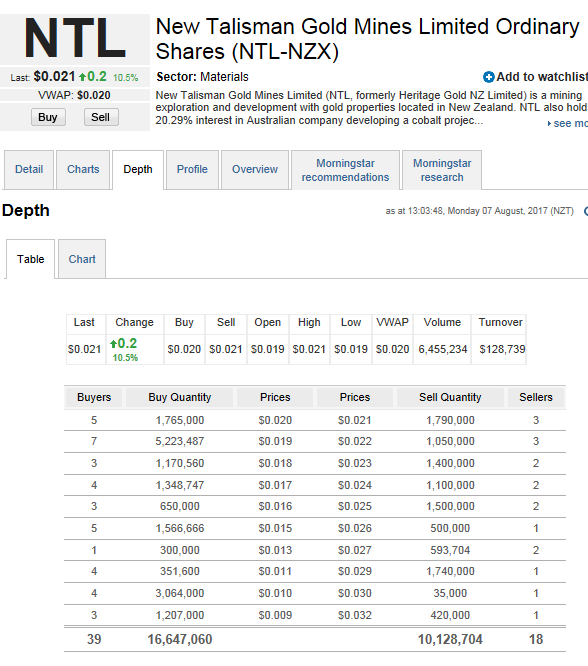Switch depth view to Chart sub-tab
The height and width of the screenshot is (666, 588).
coord(82,259)
